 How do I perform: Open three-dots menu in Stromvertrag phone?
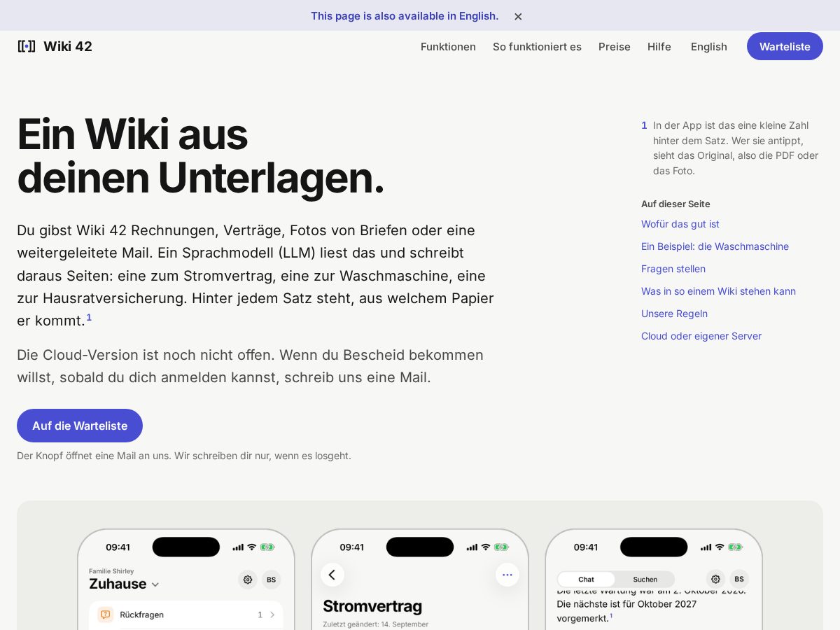[507, 575]
